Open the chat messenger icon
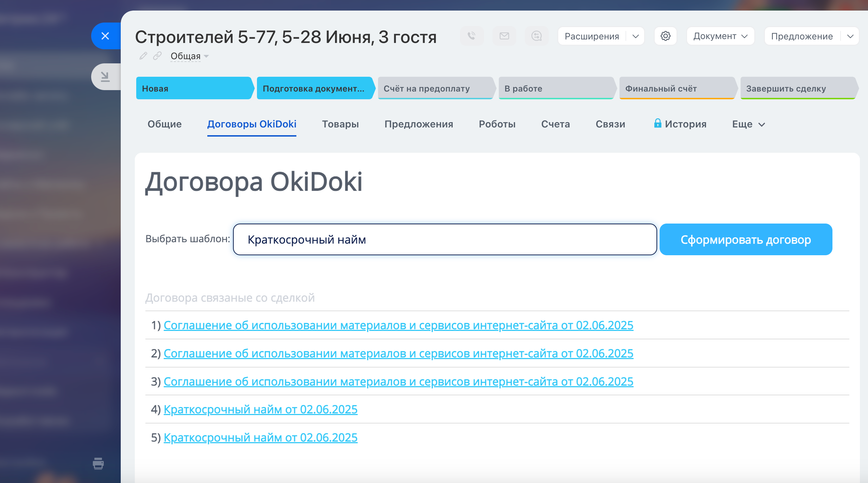The image size is (868, 483). (536, 36)
